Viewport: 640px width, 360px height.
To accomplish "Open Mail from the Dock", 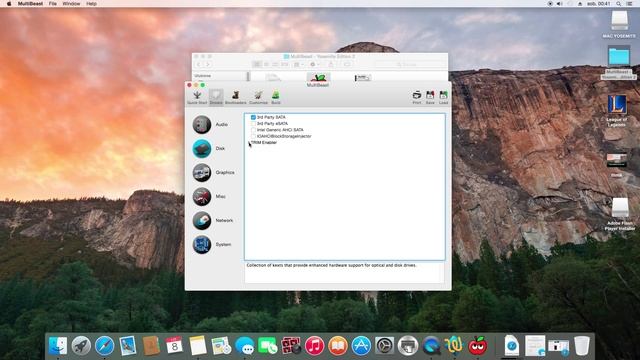I will click(128, 346).
